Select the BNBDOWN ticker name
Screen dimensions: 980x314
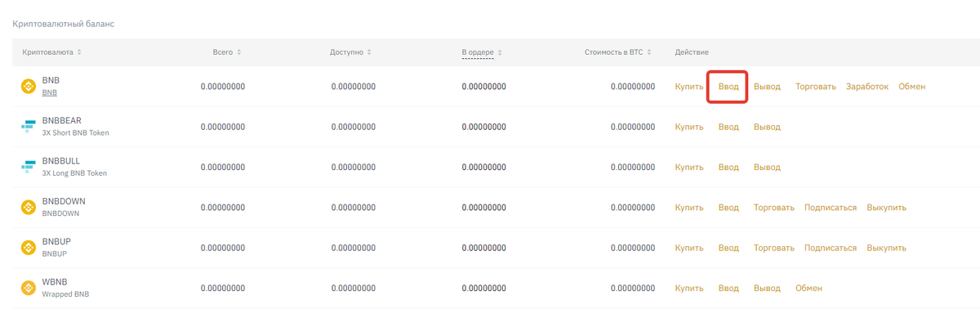[64, 201]
